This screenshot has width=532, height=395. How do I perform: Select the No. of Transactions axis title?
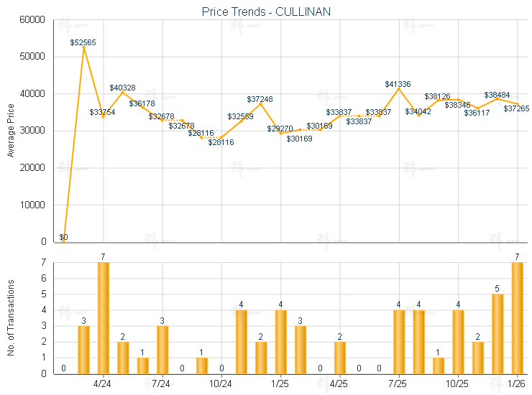point(11,317)
